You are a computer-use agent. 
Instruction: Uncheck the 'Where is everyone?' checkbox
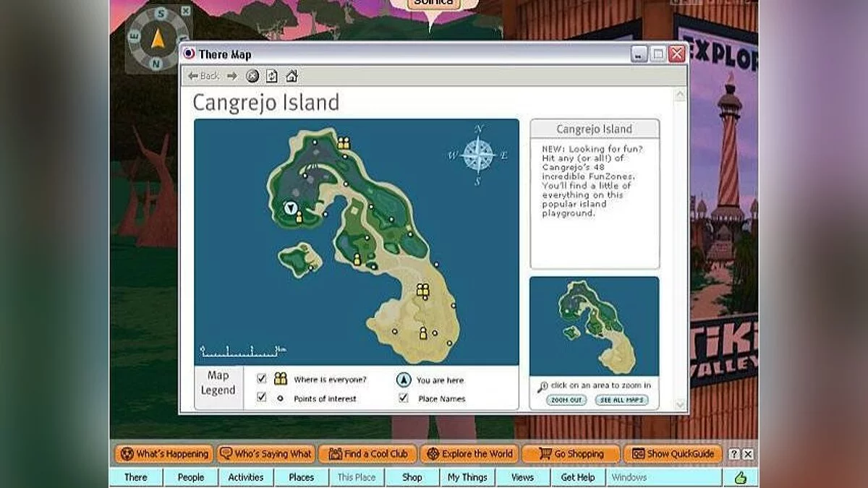pyautogui.click(x=262, y=379)
